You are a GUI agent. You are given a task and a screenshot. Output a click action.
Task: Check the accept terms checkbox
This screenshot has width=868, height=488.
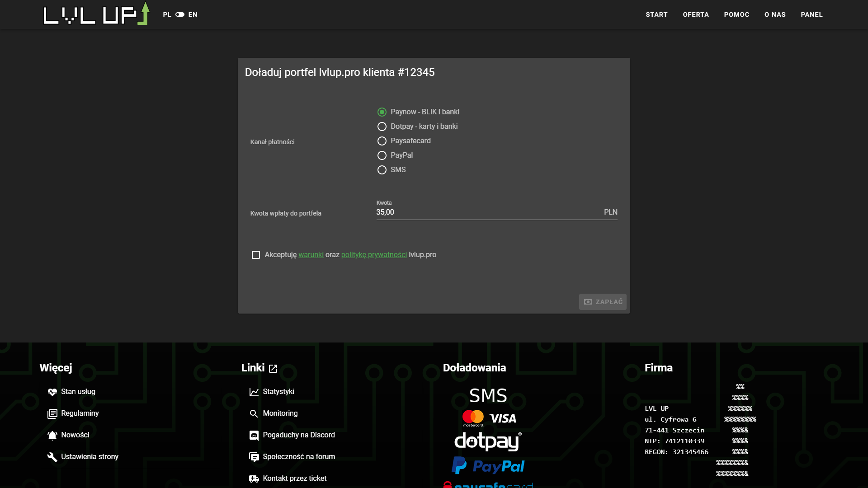tap(256, 255)
